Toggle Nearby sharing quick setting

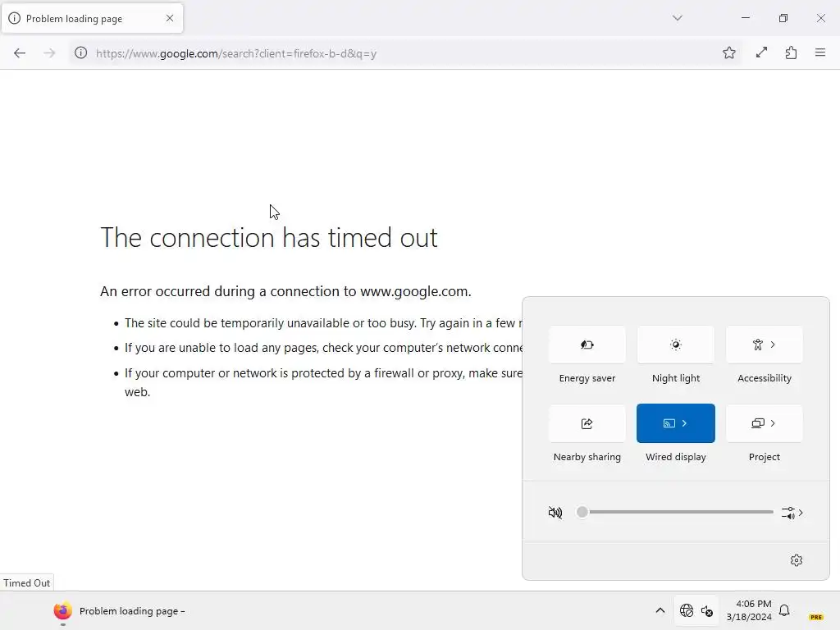[x=587, y=423]
